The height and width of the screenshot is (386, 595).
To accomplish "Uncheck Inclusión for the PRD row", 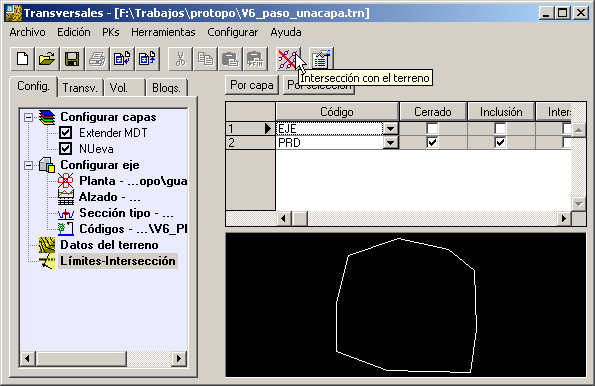I will coord(500,143).
